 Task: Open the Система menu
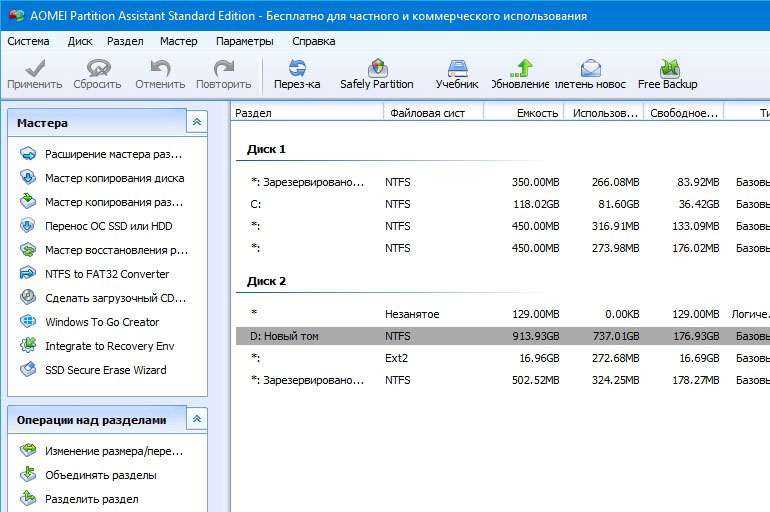(28, 41)
